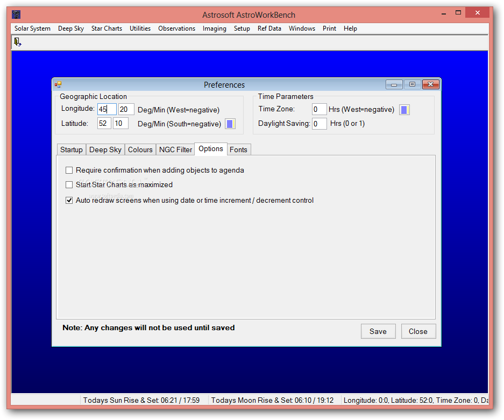Click the Close button in Preferences
Image resolution: width=504 pixels, height=420 pixels.
(418, 331)
